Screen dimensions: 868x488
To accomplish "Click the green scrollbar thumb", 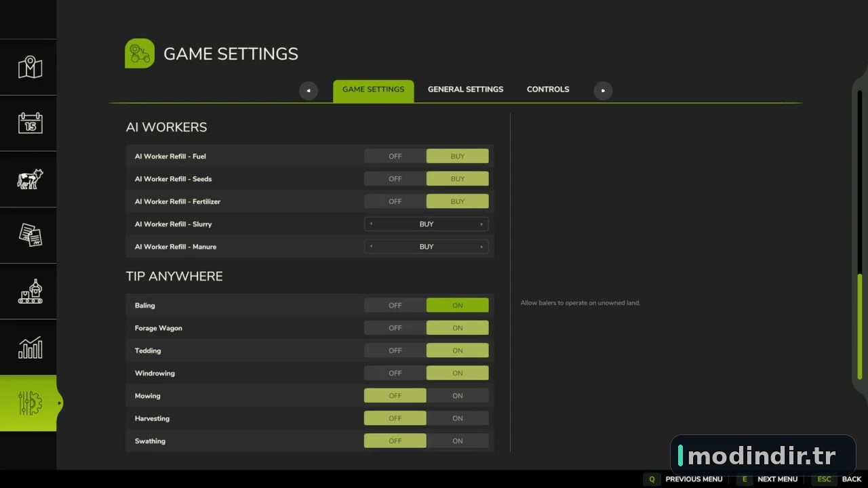I will pos(860,327).
